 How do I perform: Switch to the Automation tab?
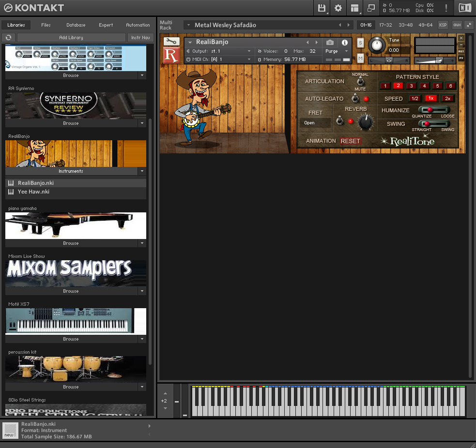[x=138, y=25]
